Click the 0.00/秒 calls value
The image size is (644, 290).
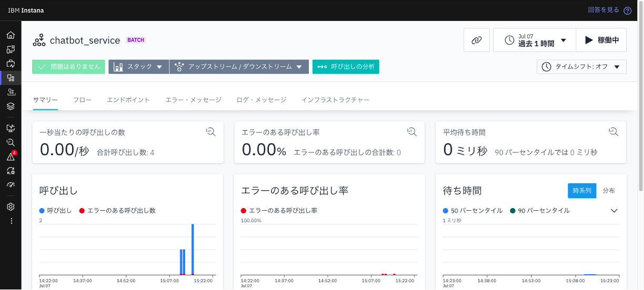click(x=65, y=150)
